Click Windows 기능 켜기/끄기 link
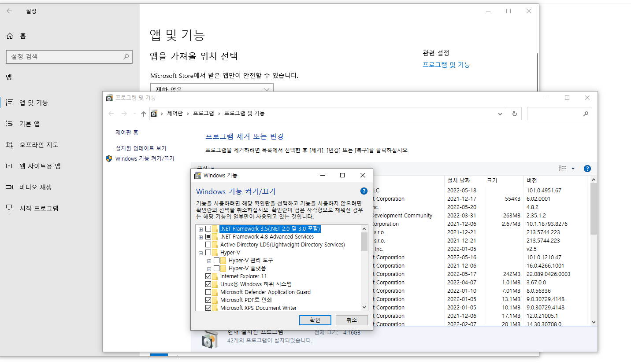Viewport: 631px width, 364px height. [x=145, y=158]
